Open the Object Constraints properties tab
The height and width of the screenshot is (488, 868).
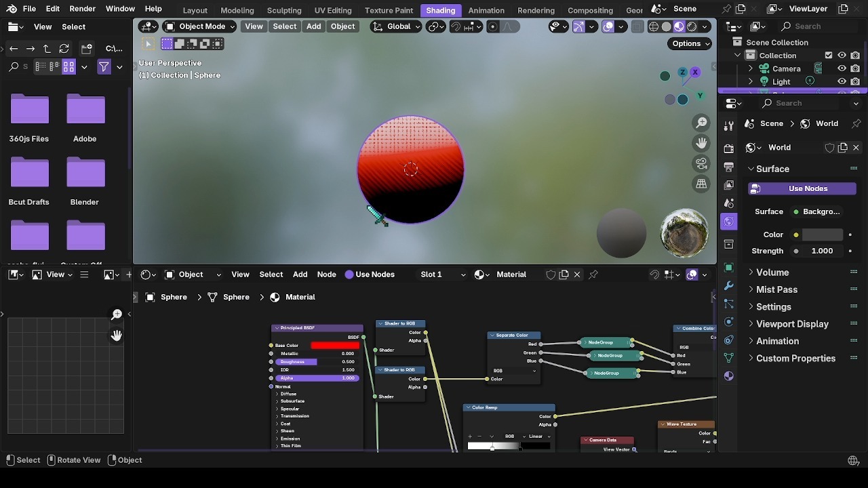click(x=728, y=340)
